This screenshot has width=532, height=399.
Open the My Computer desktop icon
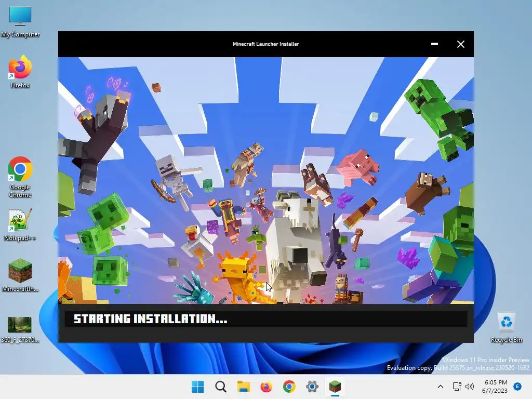coord(20,21)
